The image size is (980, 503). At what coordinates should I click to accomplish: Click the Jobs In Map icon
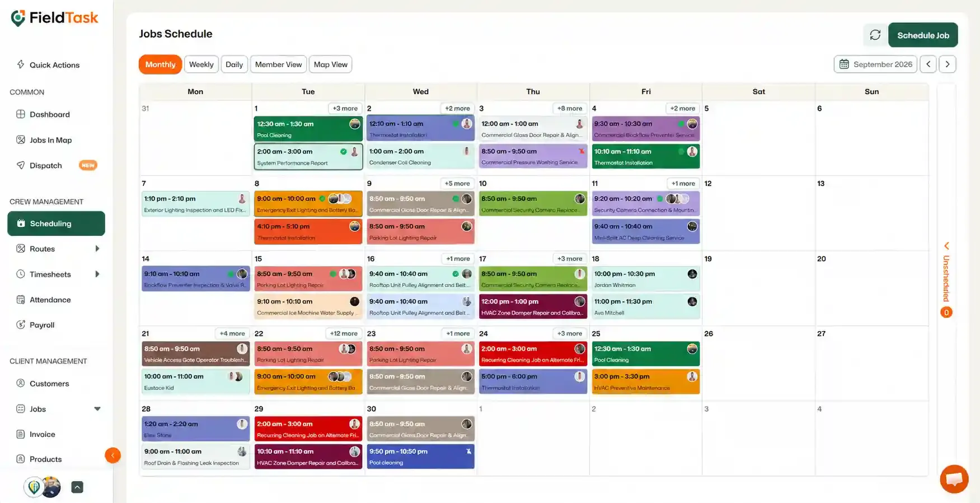[x=21, y=139]
